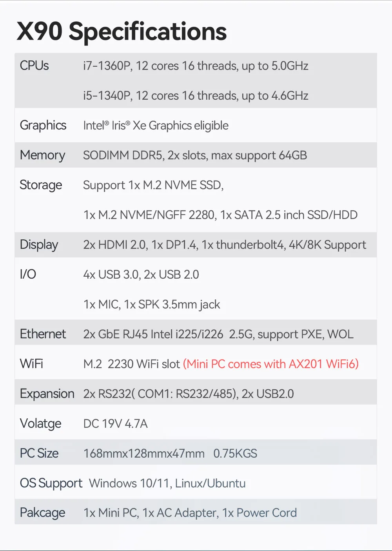This screenshot has width=392, height=551.
Task: Click the CPUs row label
Action: 34,66
